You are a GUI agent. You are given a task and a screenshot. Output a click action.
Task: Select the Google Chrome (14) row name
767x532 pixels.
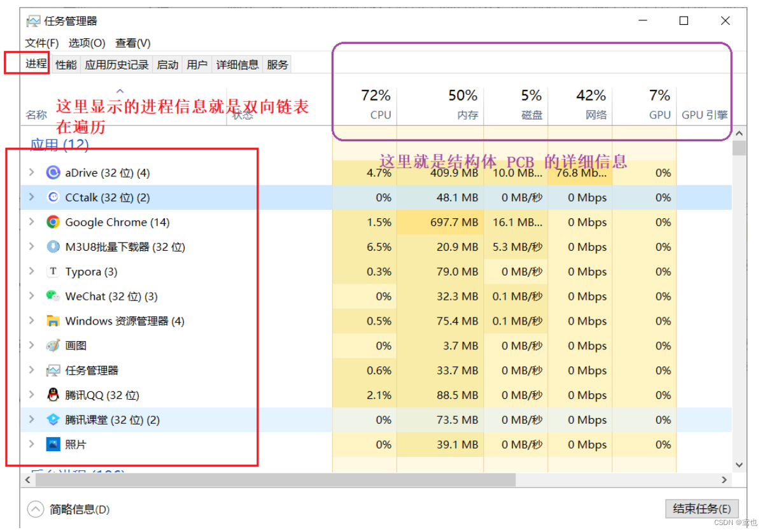[117, 222]
